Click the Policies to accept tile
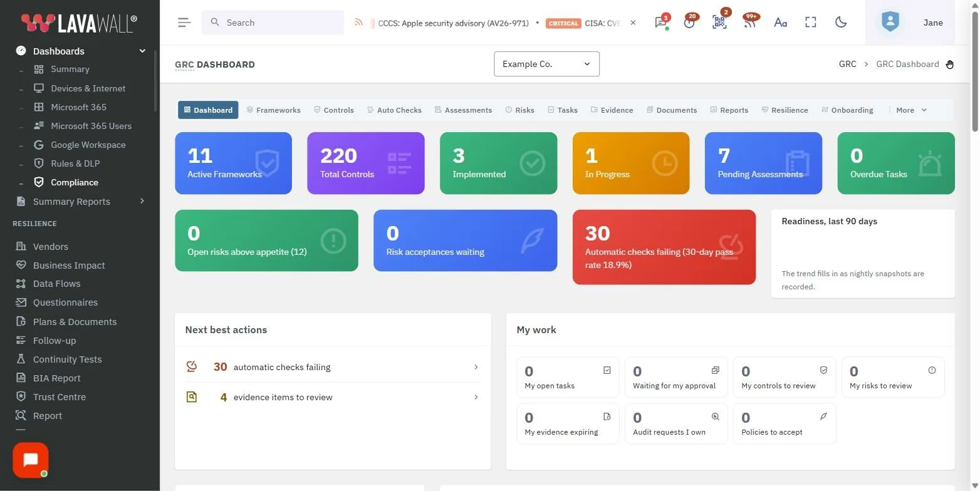 [x=785, y=423]
